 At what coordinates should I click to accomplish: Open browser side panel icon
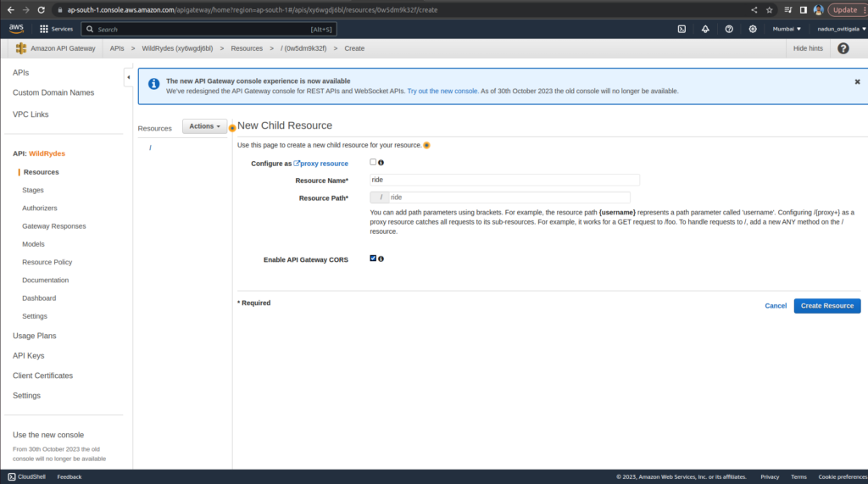(804, 10)
